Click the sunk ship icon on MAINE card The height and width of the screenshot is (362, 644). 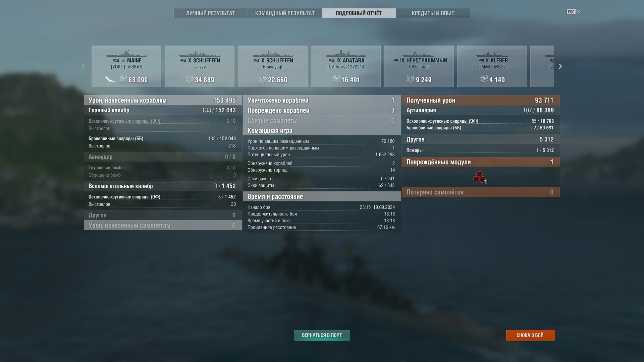(x=110, y=79)
